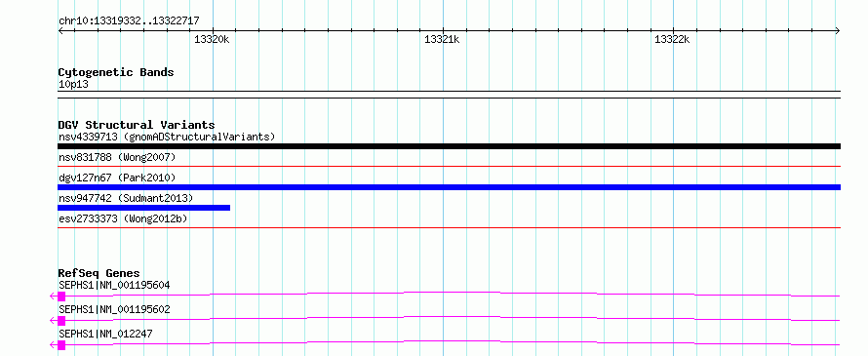Select the red line under nsv831788

(x=449, y=166)
